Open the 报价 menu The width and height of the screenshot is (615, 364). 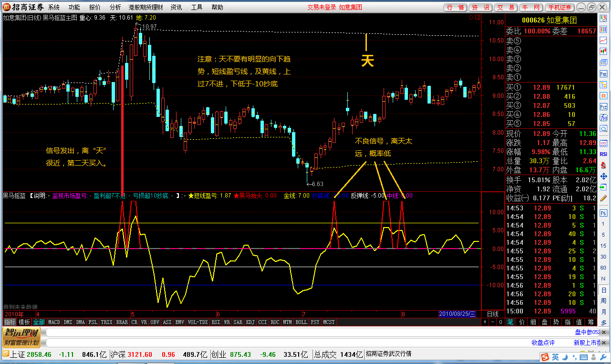pos(94,7)
